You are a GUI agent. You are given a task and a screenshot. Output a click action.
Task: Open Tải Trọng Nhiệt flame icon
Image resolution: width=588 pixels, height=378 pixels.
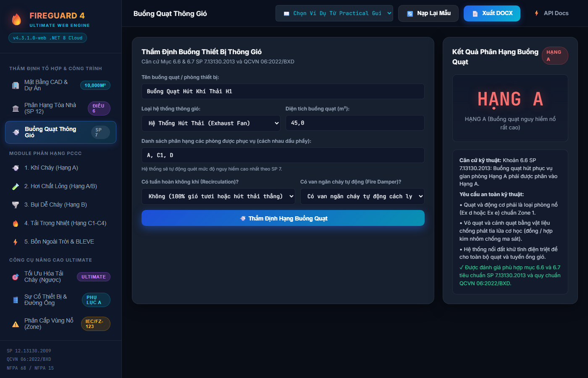tap(16, 223)
